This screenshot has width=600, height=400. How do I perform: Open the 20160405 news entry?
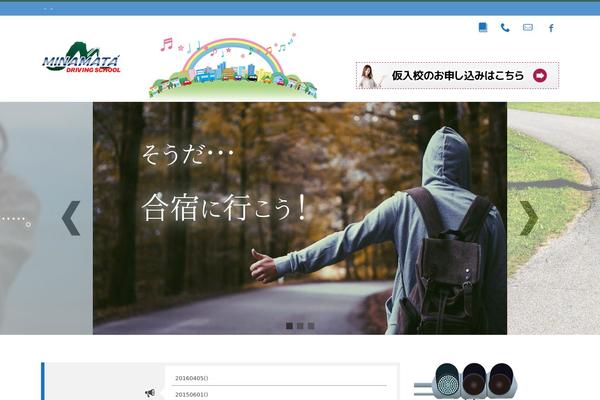pos(191,378)
